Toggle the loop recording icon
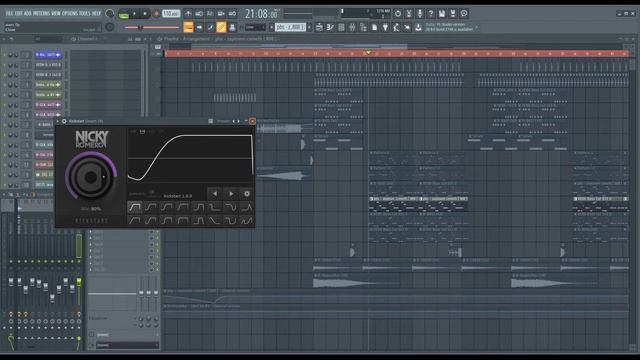This screenshot has height=360, width=640. (x=232, y=13)
